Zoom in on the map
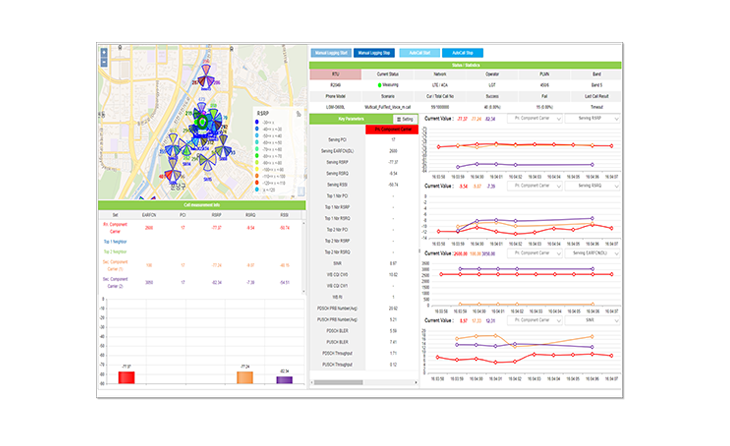730x446 pixels. click(x=106, y=51)
